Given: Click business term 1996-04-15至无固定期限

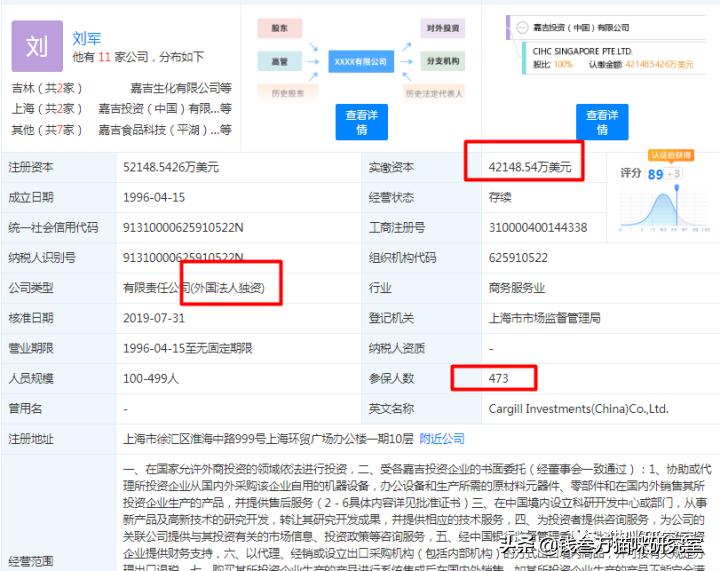Looking at the screenshot, I should pos(188,348).
